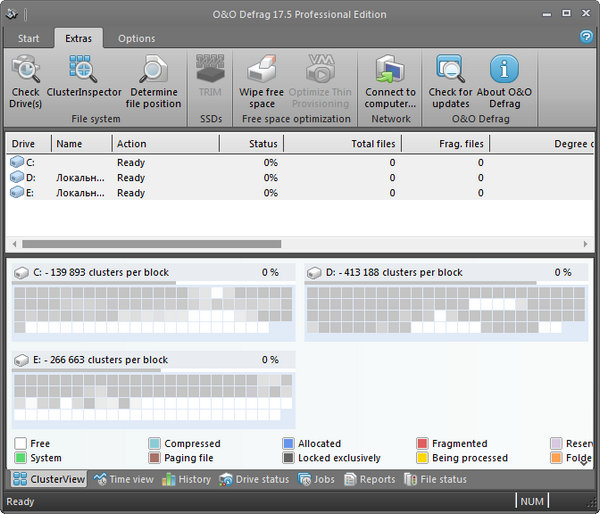Screen dimensions: 600x514
Task: Click the horizontal scrollbar thumb of drive list
Action: (152, 244)
